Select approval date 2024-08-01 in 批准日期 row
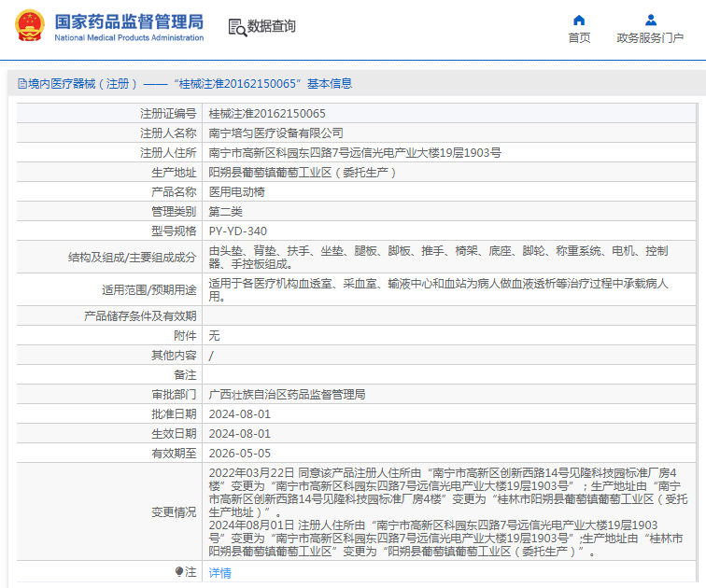Image resolution: width=706 pixels, height=588 pixels. point(239,414)
